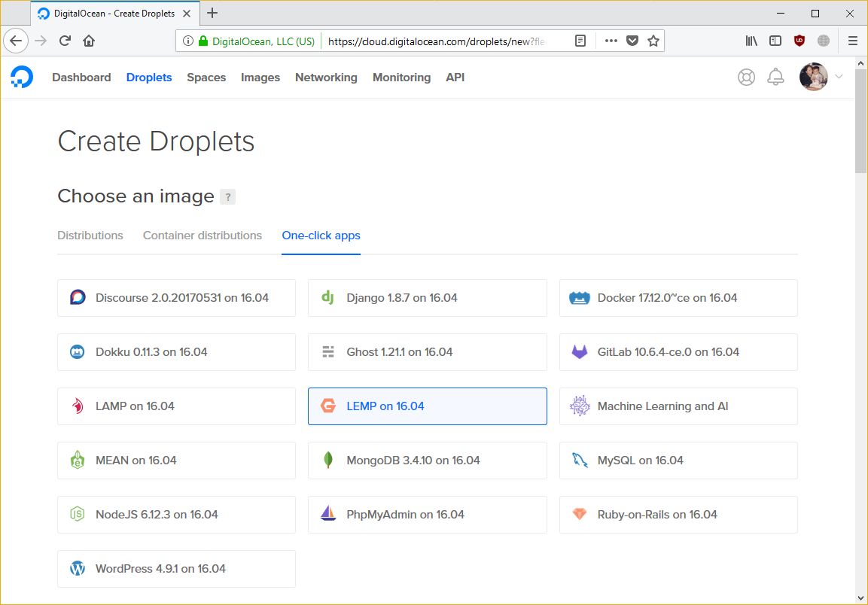Go to Spaces in navigation
The height and width of the screenshot is (605, 868).
pos(206,78)
